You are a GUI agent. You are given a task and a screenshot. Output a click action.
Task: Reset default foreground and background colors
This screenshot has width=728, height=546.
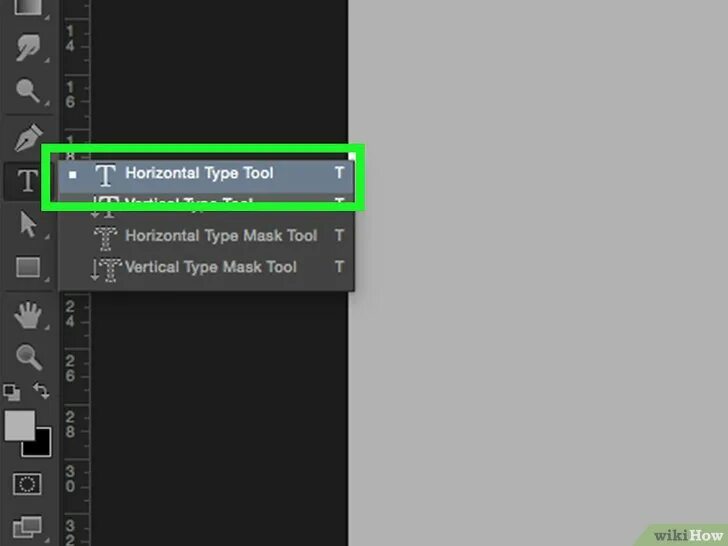tap(12, 392)
